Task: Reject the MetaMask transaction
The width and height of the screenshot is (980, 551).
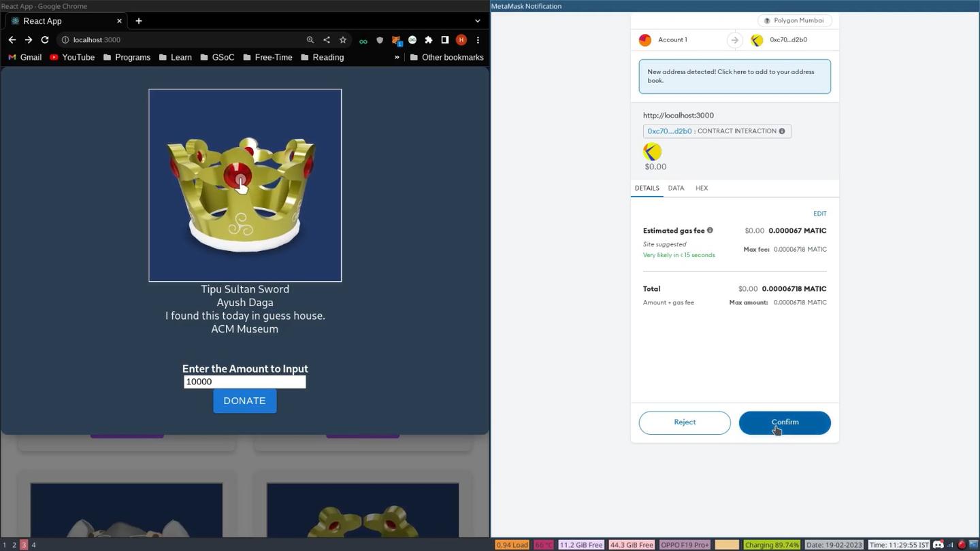Action: click(x=685, y=422)
